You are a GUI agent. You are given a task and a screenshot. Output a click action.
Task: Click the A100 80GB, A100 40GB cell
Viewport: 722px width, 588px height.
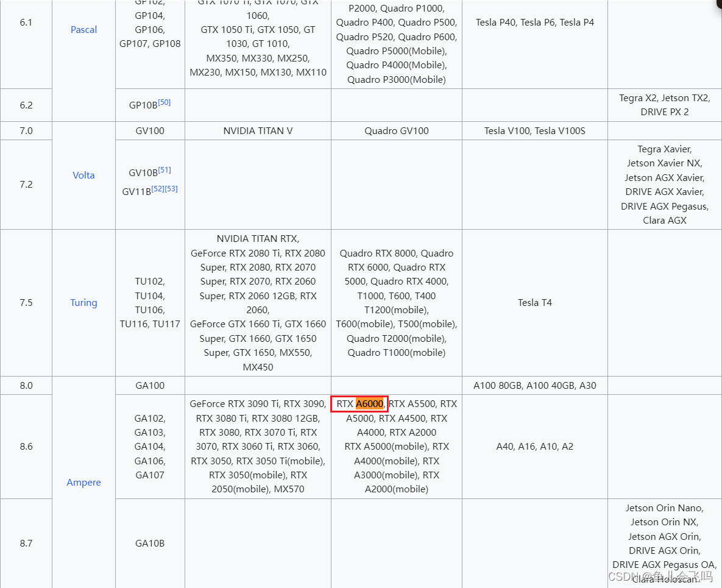click(534, 386)
